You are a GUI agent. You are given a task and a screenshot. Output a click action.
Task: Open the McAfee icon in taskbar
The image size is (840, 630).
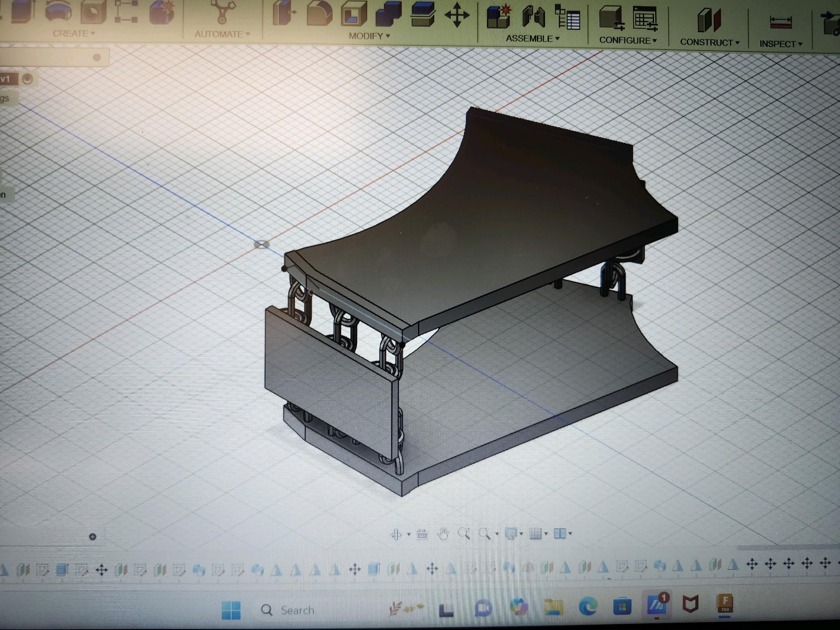[x=690, y=604]
